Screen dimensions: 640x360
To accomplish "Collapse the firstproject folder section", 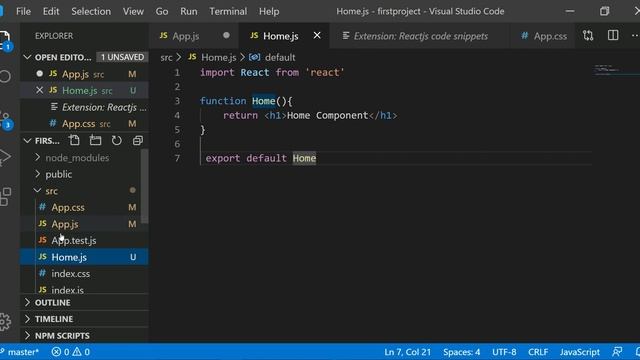I will (x=27, y=141).
